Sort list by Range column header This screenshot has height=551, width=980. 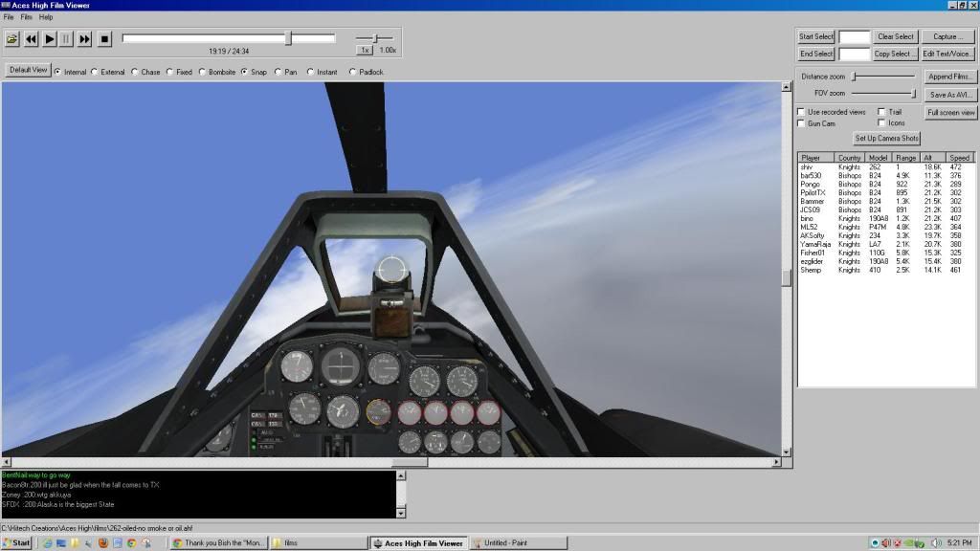pos(905,158)
